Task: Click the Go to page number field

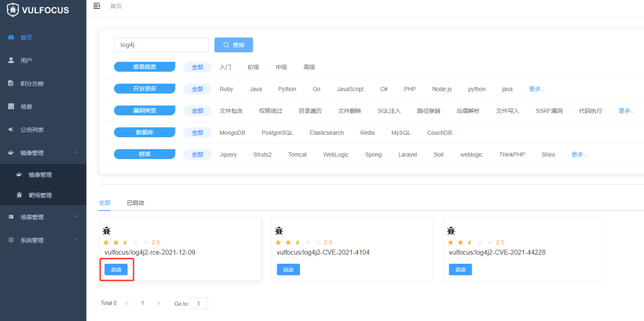Action: click(x=198, y=303)
